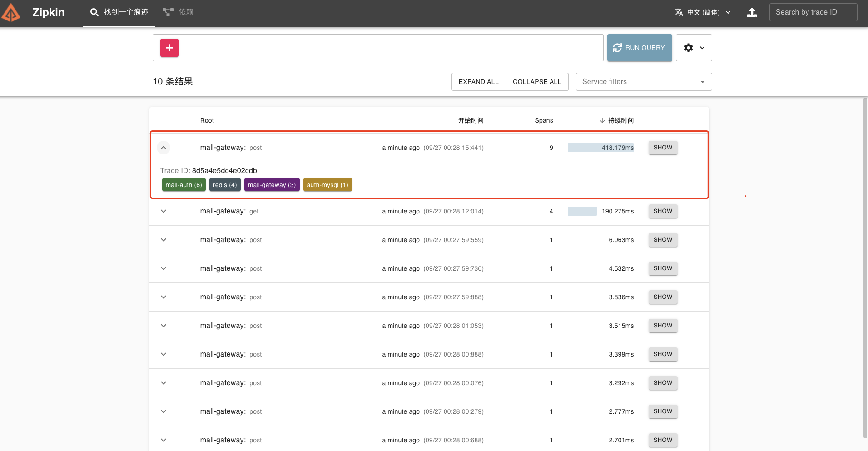
Task: Click Trace ID 8d5a4e5dc4e02cdb
Action: tap(224, 171)
